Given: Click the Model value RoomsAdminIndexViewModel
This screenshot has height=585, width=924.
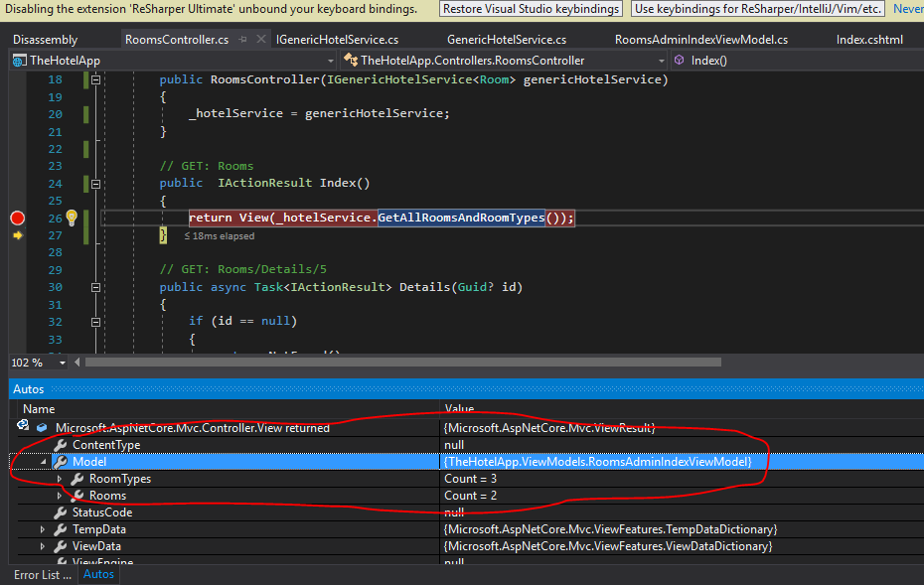Looking at the screenshot, I should pos(597,462).
